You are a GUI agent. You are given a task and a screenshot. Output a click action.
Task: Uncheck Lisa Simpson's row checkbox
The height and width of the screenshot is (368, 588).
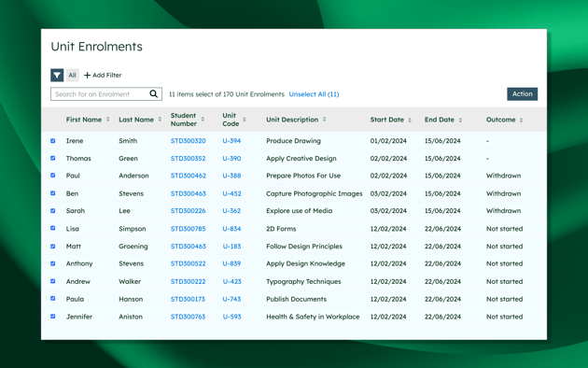coord(53,228)
